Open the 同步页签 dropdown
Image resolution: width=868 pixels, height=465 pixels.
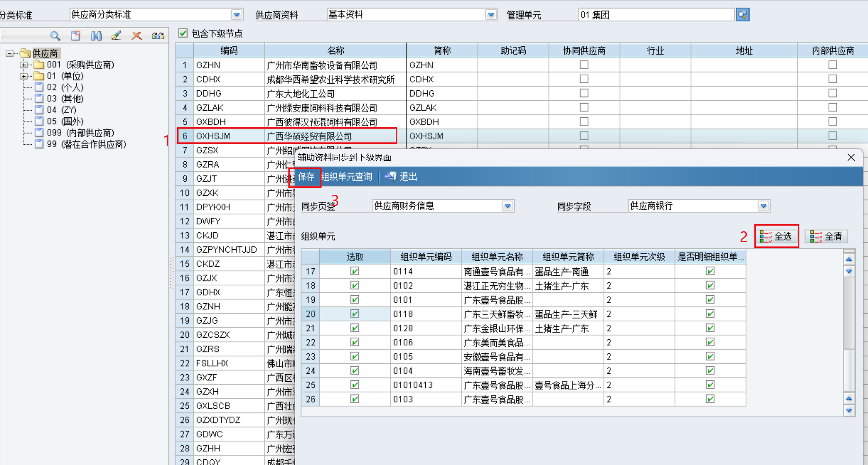coord(508,206)
